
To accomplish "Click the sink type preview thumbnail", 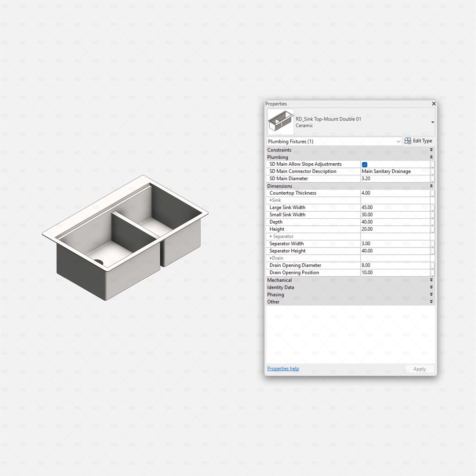I will (x=280, y=121).
